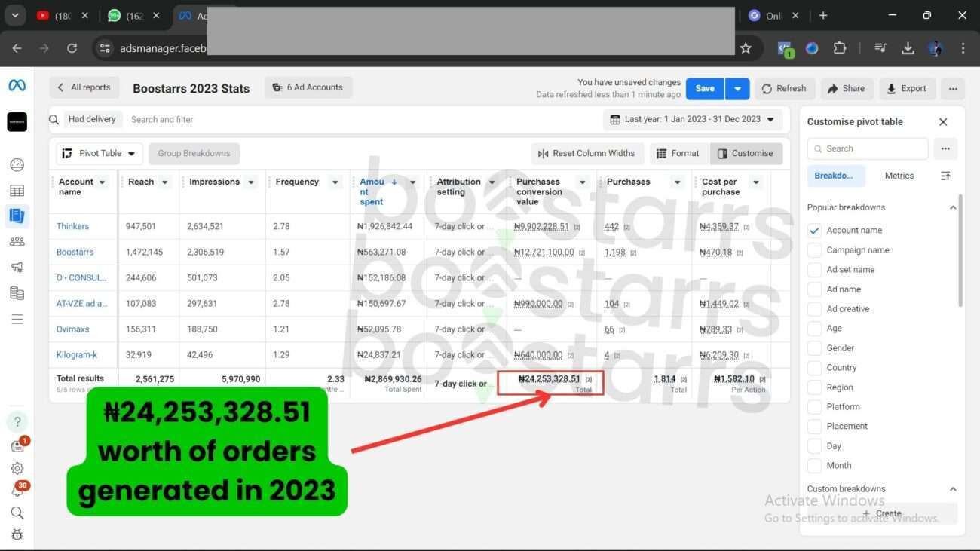Screen dimensions: 980x551
Task: Close the Customise pivot table panel
Action: (x=943, y=121)
